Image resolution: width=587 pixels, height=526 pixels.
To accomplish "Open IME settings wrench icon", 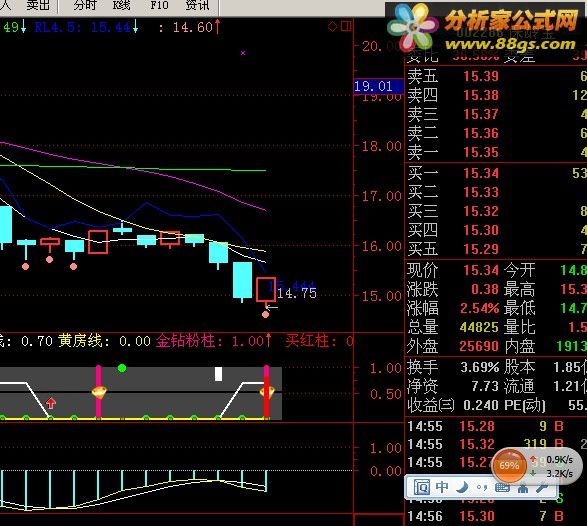I will coord(542,487).
